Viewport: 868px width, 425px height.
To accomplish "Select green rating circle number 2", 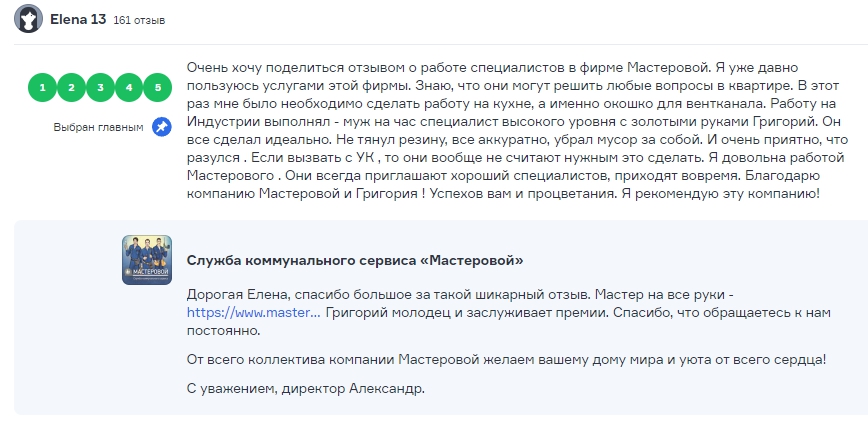I will coord(71,88).
